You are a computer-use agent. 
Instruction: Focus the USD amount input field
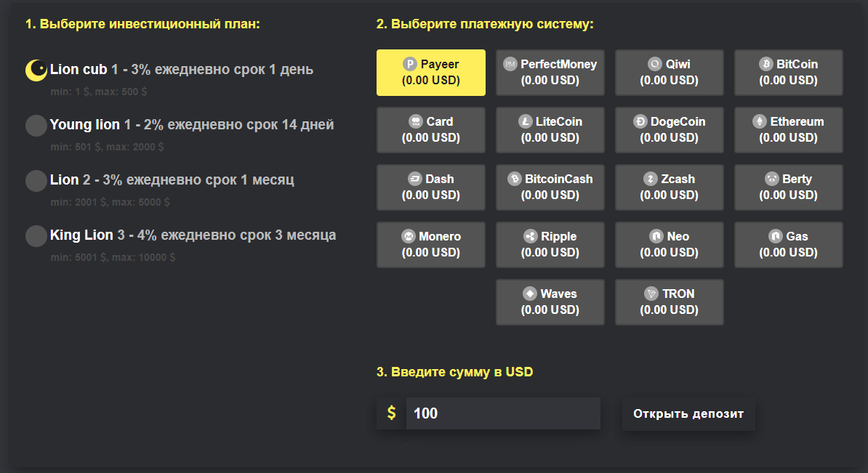click(503, 413)
